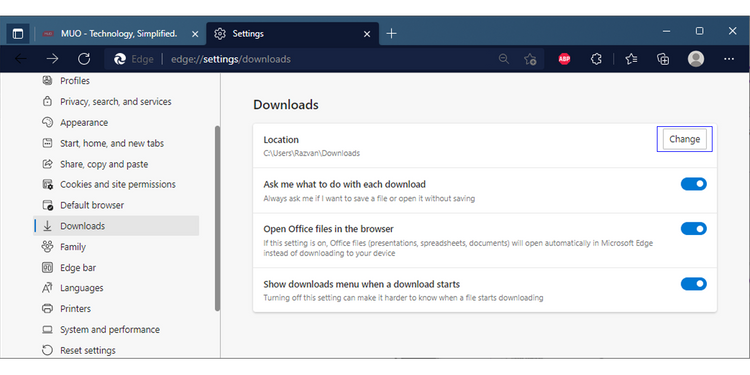750x375 pixels.
Task: Click the Location label
Action: click(x=281, y=140)
